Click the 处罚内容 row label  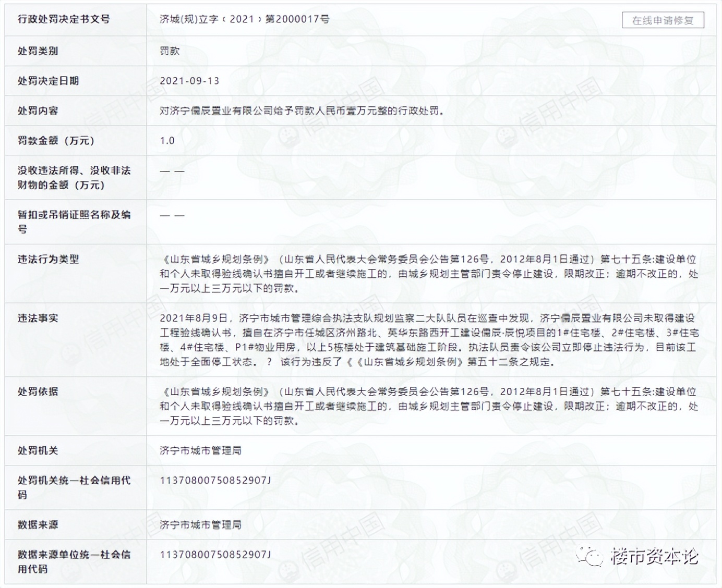[38, 111]
